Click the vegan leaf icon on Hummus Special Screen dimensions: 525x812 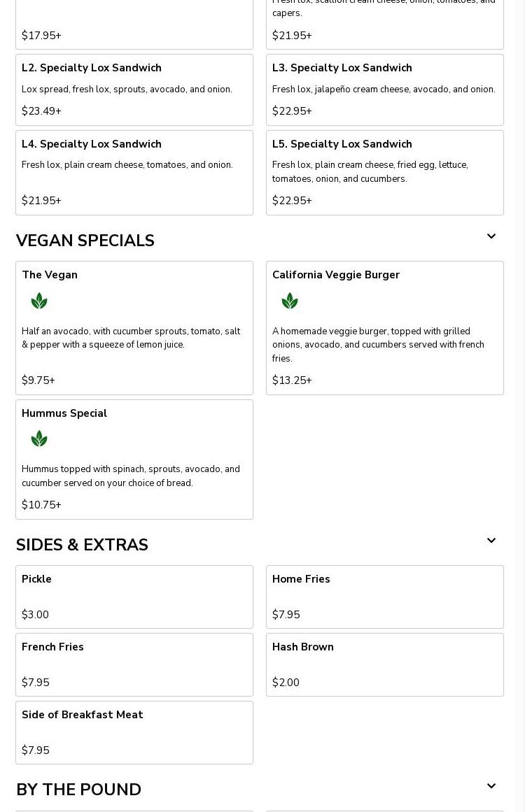pos(39,439)
